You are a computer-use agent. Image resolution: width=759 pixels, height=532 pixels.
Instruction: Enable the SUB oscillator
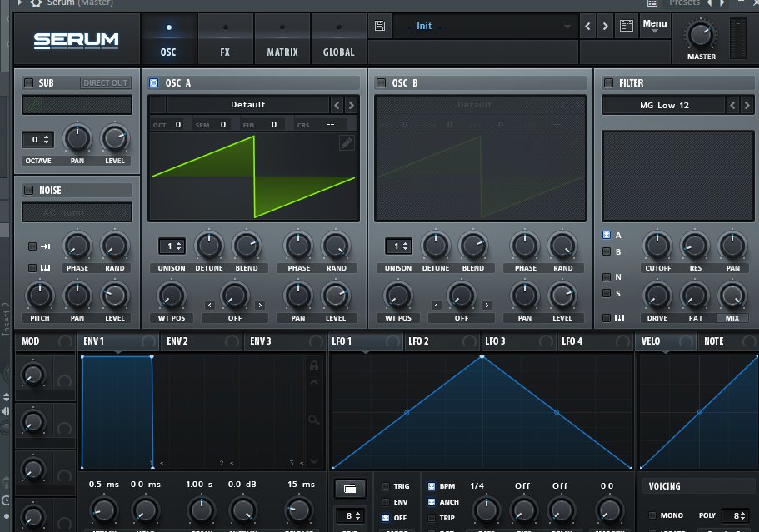point(28,82)
